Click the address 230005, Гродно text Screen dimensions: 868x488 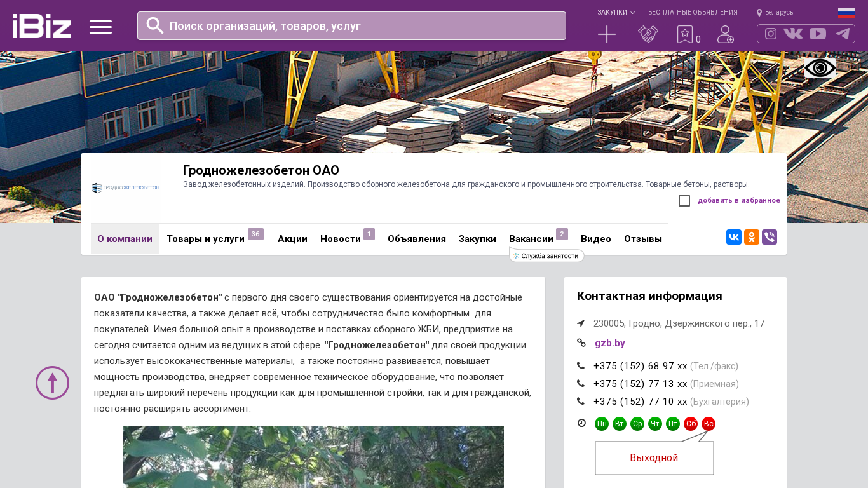click(679, 323)
